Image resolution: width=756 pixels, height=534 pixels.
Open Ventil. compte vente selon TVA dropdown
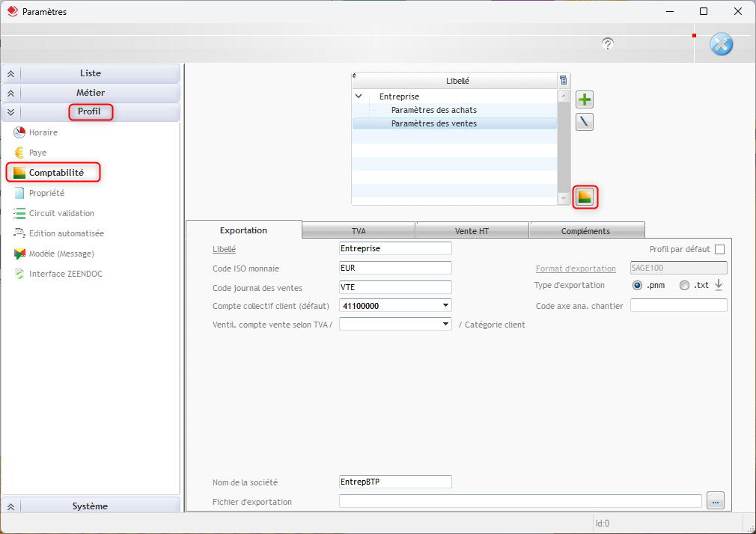click(446, 324)
